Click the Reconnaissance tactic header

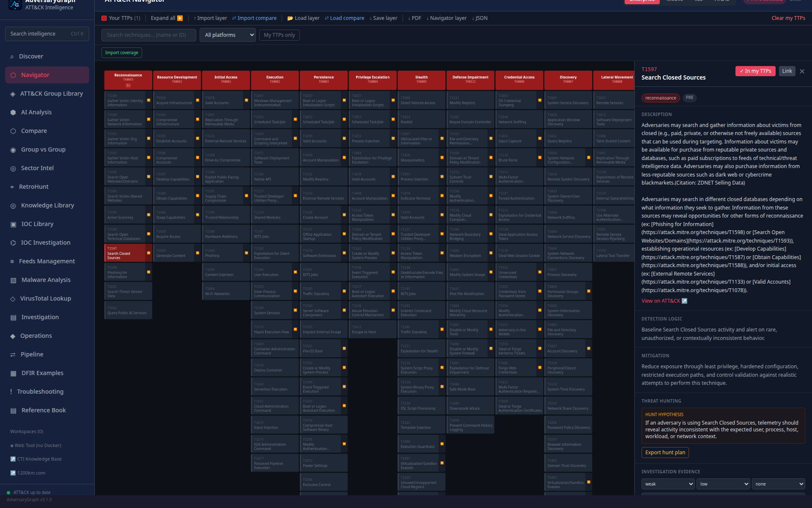128,80
